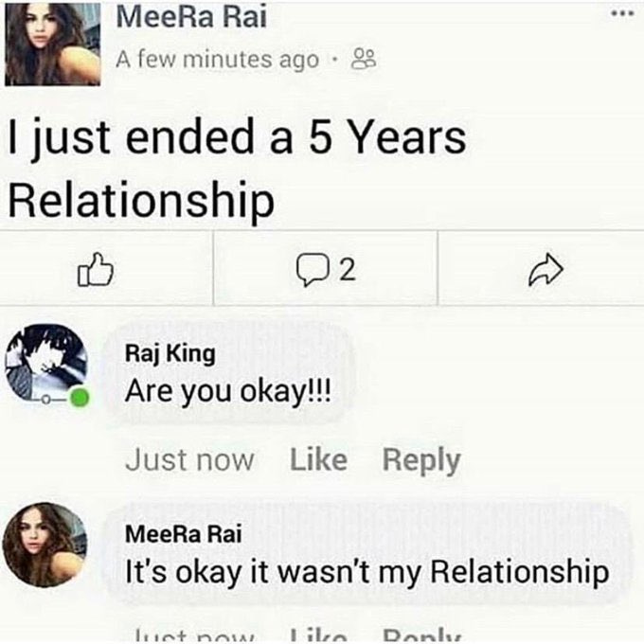Click the friends audience privacy icon

[x=364, y=60]
